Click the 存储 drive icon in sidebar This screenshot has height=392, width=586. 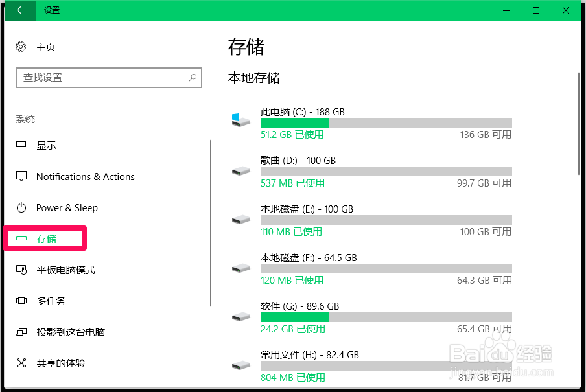pos(21,238)
